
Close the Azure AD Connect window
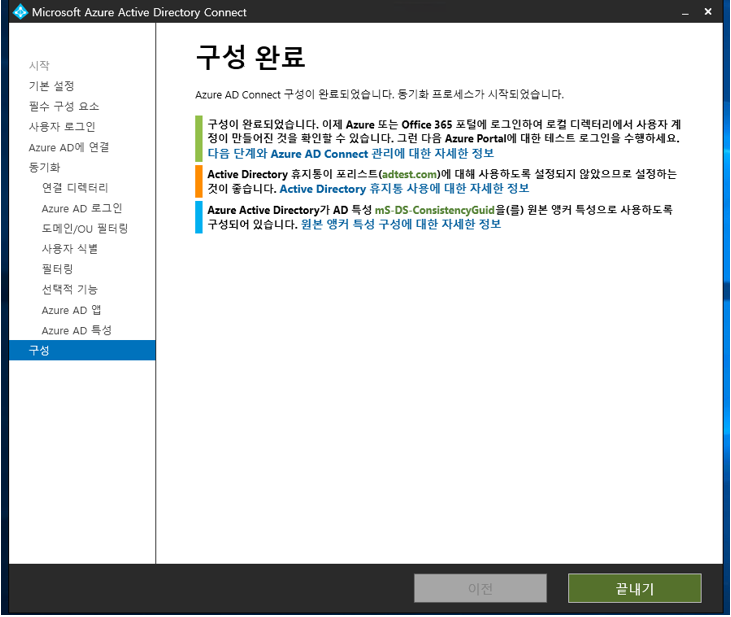click(708, 12)
